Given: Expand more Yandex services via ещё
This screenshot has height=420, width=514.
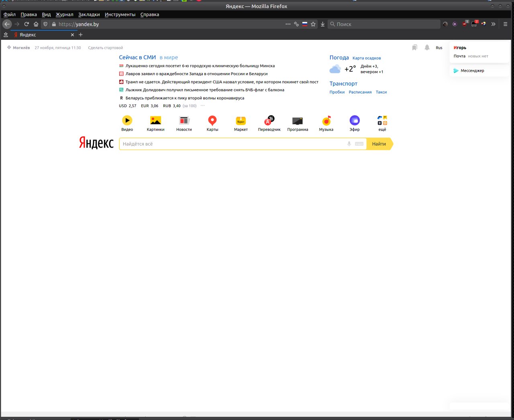Looking at the screenshot, I should (x=382, y=124).
